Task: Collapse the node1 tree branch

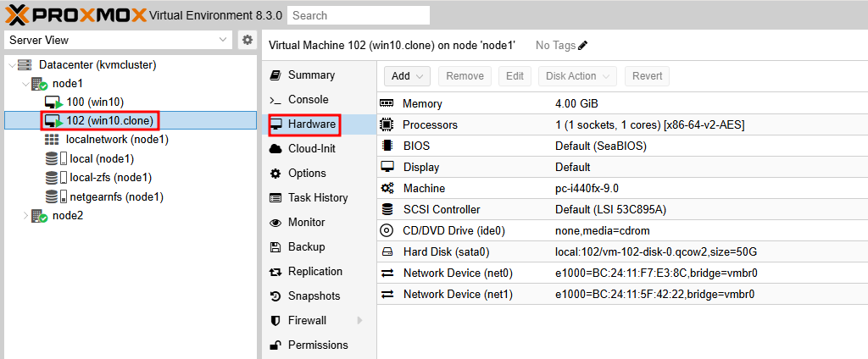Action: click(25, 84)
